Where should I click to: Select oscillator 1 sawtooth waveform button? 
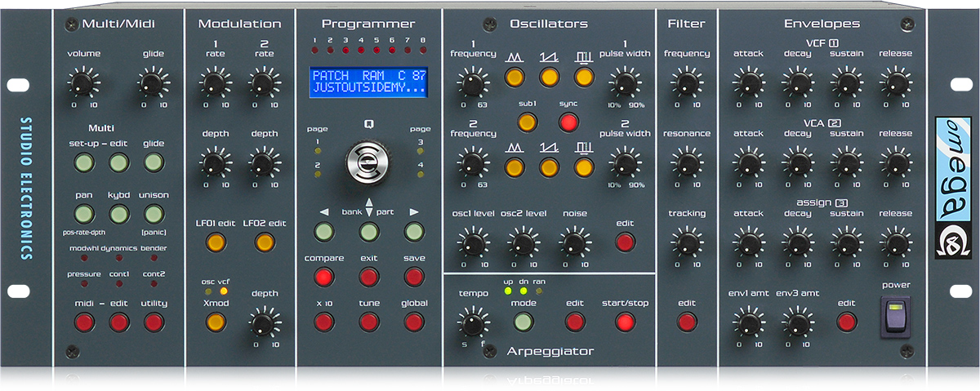tap(548, 78)
